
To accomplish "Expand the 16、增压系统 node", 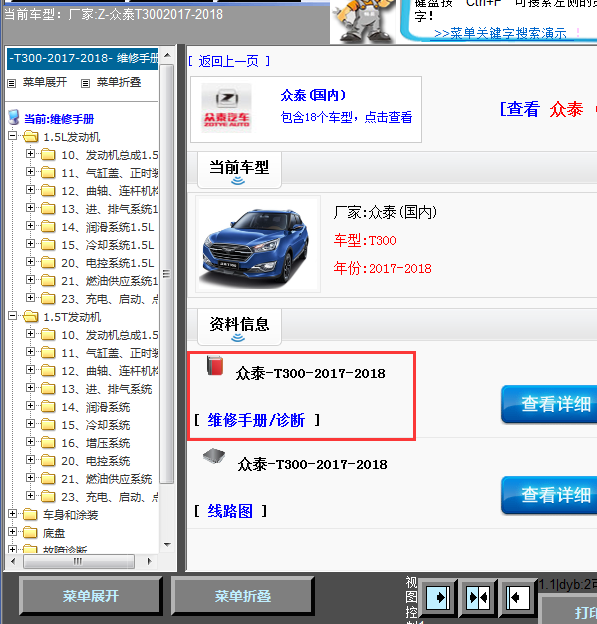I will [x=30, y=441].
